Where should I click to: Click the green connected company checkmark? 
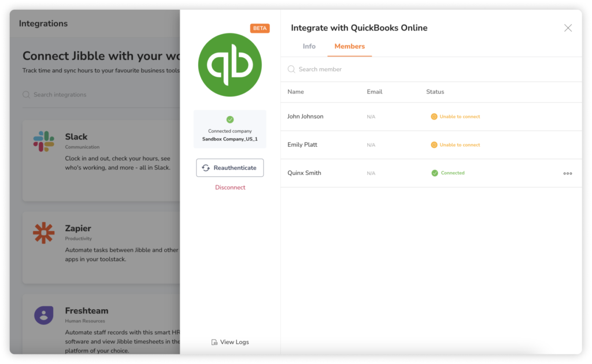pos(230,120)
